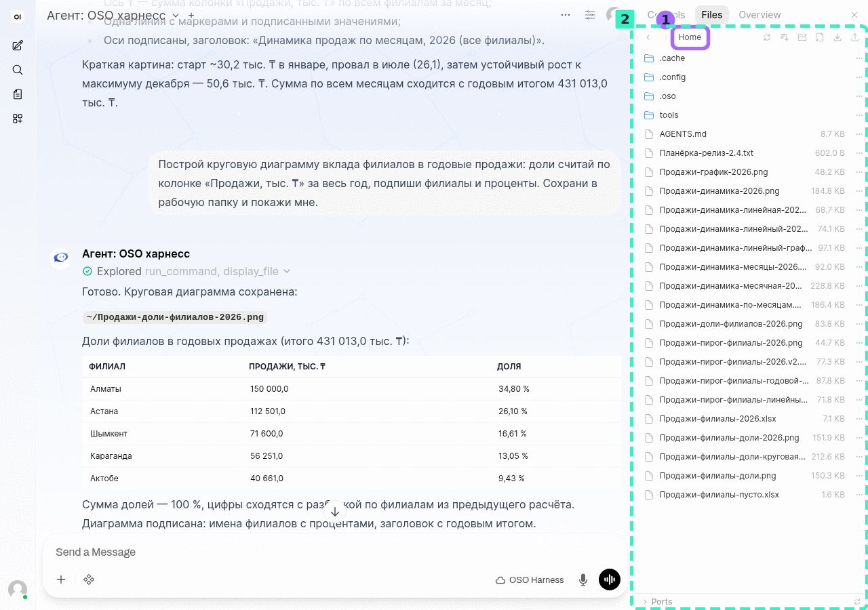Open options menu for the AGENTS.md row
This screenshot has height=610, width=868.
click(859, 134)
